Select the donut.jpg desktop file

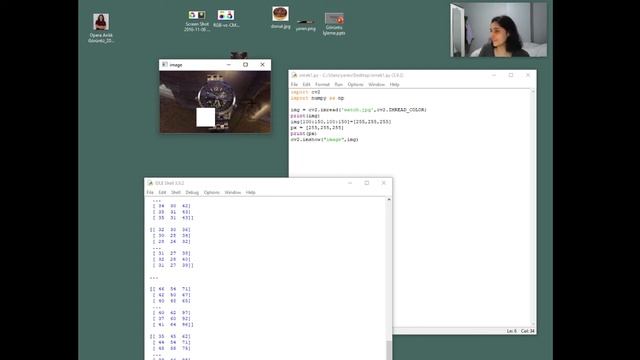280,18
